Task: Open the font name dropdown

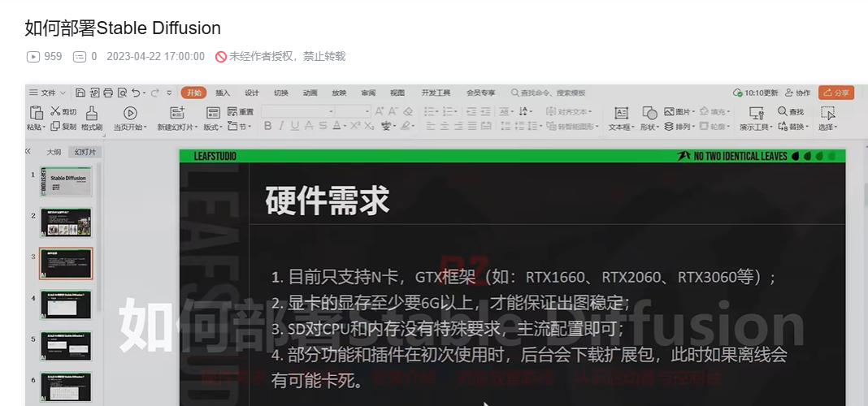Action: click(331, 111)
